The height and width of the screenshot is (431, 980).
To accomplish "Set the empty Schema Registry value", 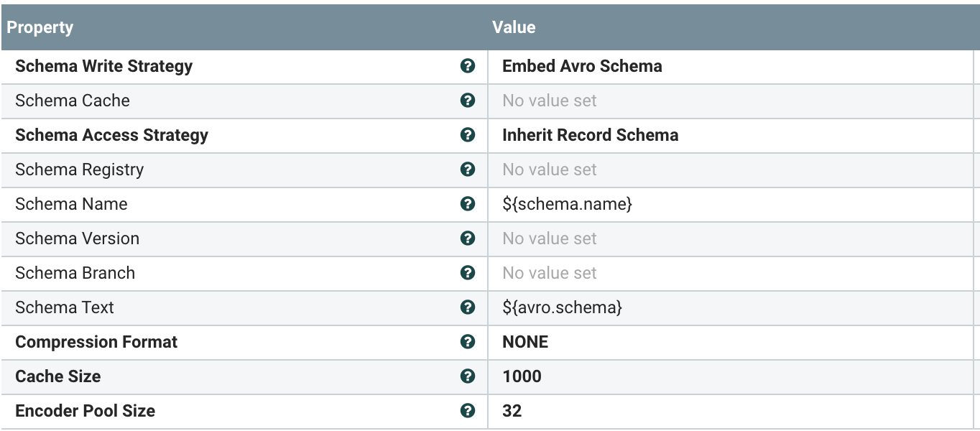I will (550, 170).
